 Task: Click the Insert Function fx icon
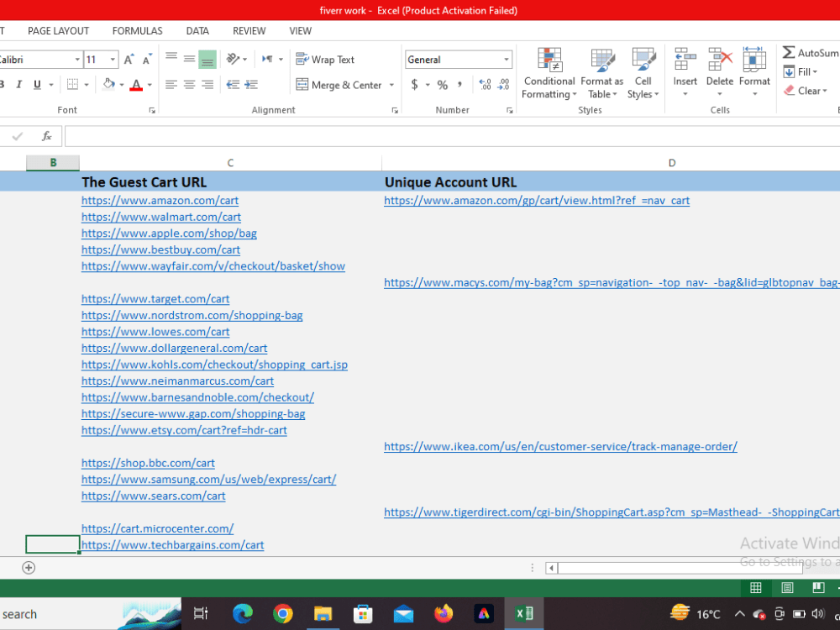(46, 136)
